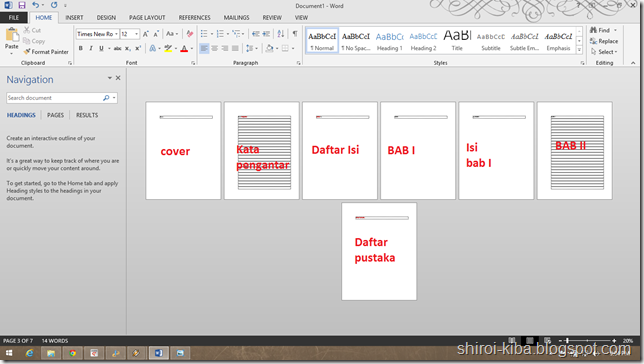
Task: Open the Change Case Aa dropdown
Action: pyautogui.click(x=172, y=34)
